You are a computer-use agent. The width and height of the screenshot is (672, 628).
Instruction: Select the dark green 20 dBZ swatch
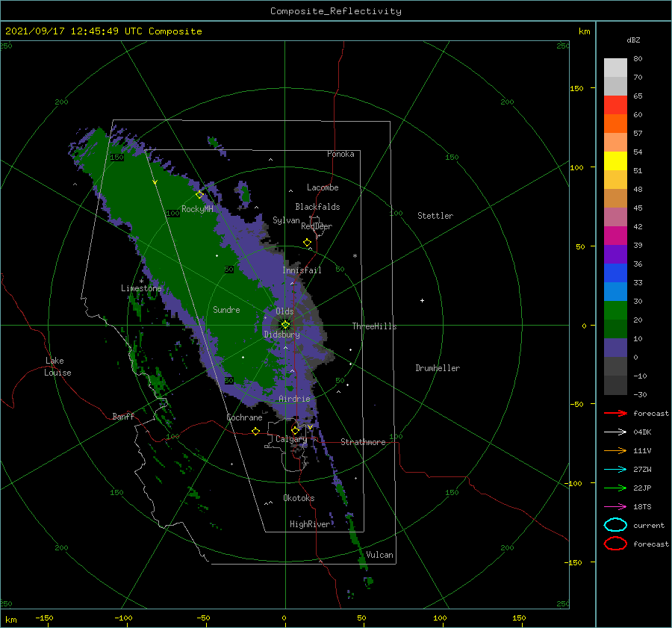coord(615,329)
